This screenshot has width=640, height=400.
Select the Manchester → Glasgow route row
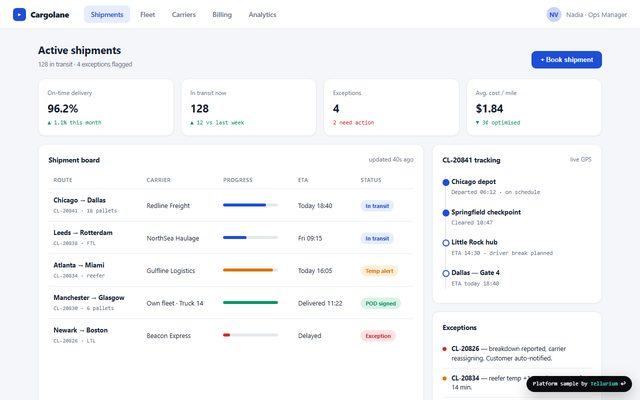[231, 302]
